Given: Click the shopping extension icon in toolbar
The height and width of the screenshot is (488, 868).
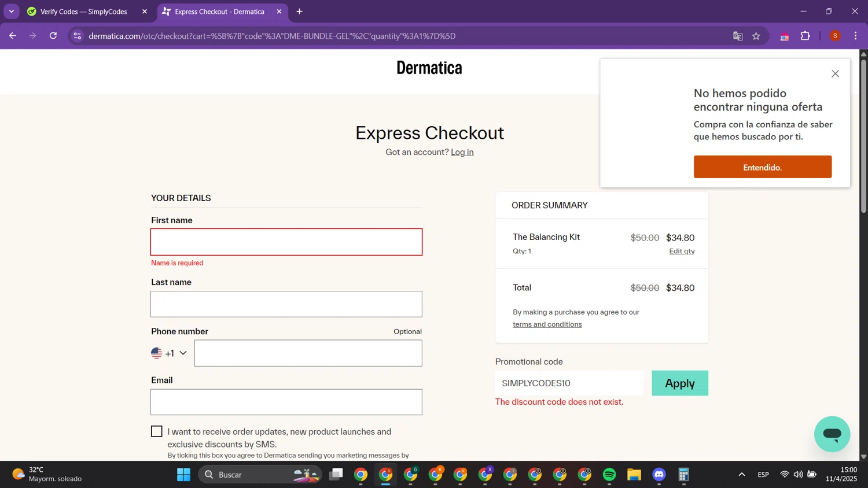Looking at the screenshot, I should point(785,36).
